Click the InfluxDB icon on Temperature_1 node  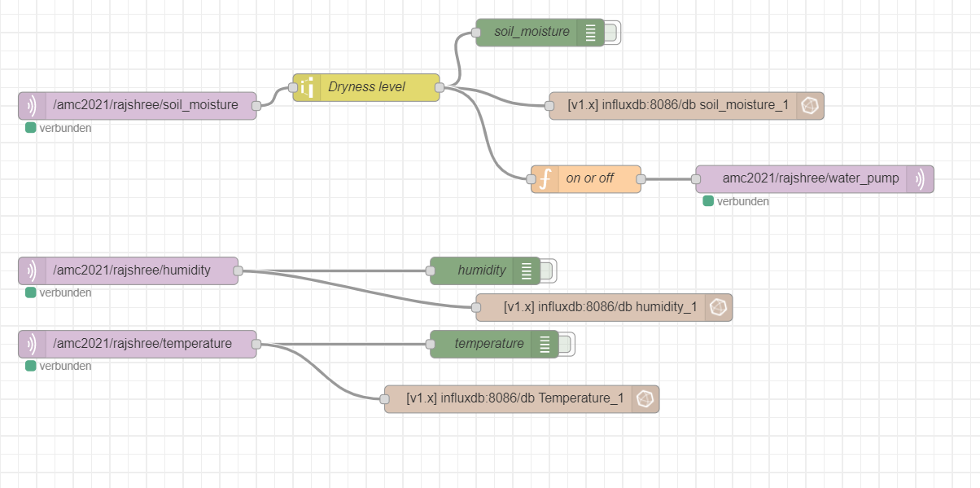coord(645,399)
